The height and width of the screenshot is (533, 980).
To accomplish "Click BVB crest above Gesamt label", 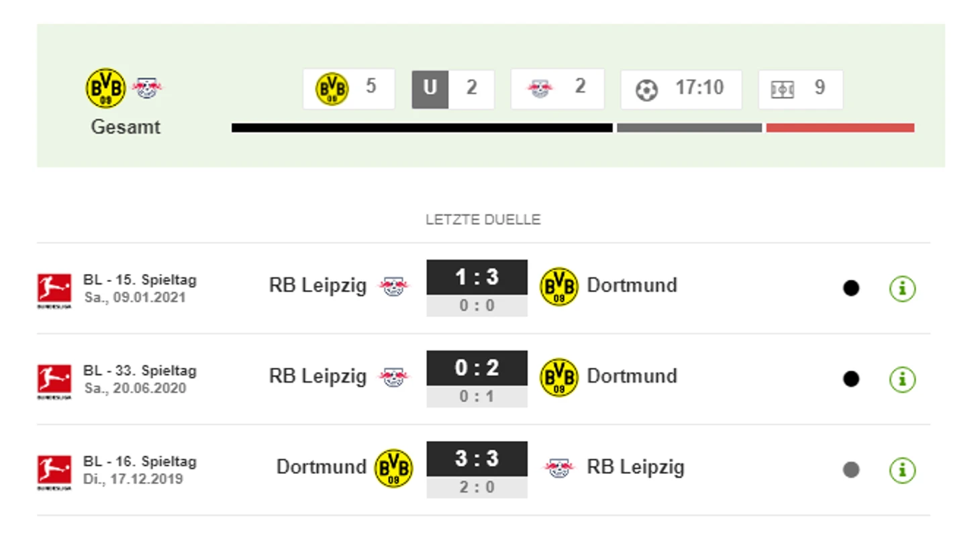I will [105, 88].
